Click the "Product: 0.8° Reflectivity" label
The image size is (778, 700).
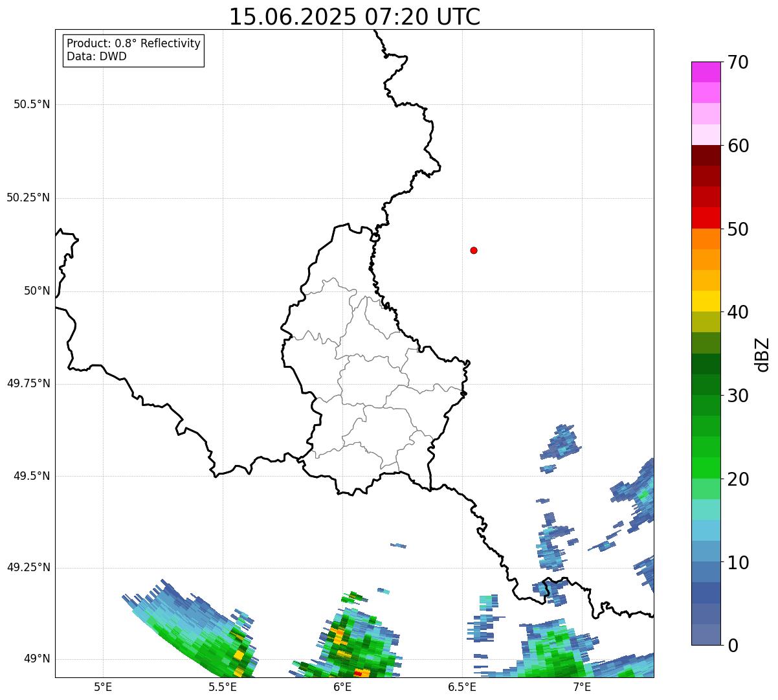pyautogui.click(x=134, y=43)
